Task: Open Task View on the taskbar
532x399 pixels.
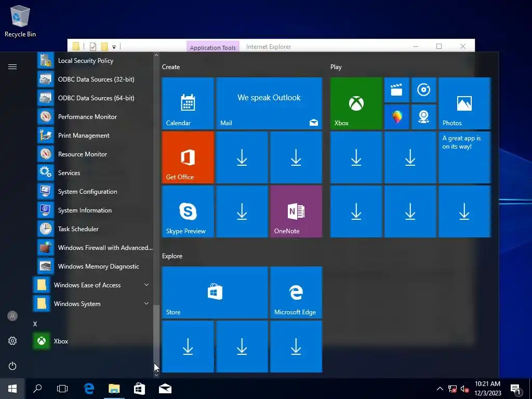Action: point(62,389)
